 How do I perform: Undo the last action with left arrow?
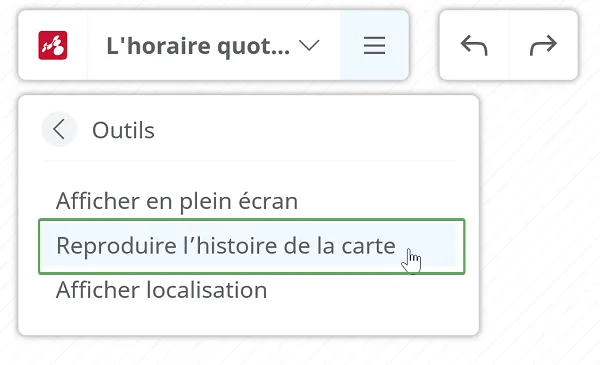(x=474, y=45)
